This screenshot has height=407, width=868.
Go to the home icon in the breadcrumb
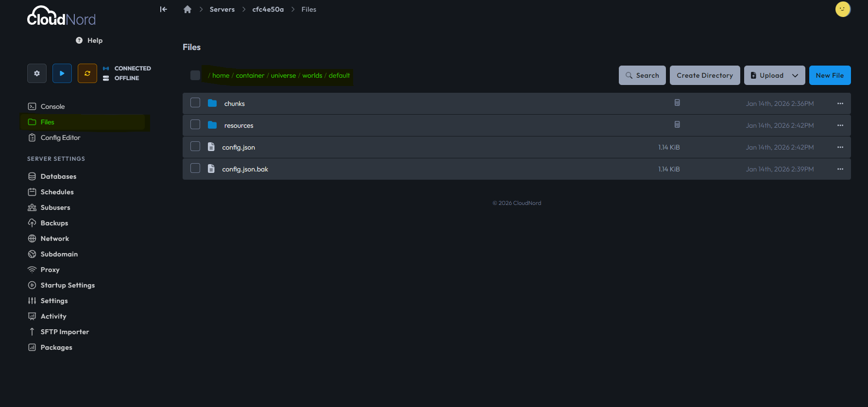coord(187,9)
